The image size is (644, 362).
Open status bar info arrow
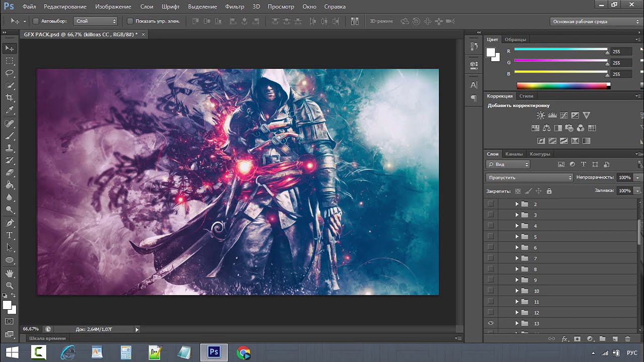coord(137,329)
